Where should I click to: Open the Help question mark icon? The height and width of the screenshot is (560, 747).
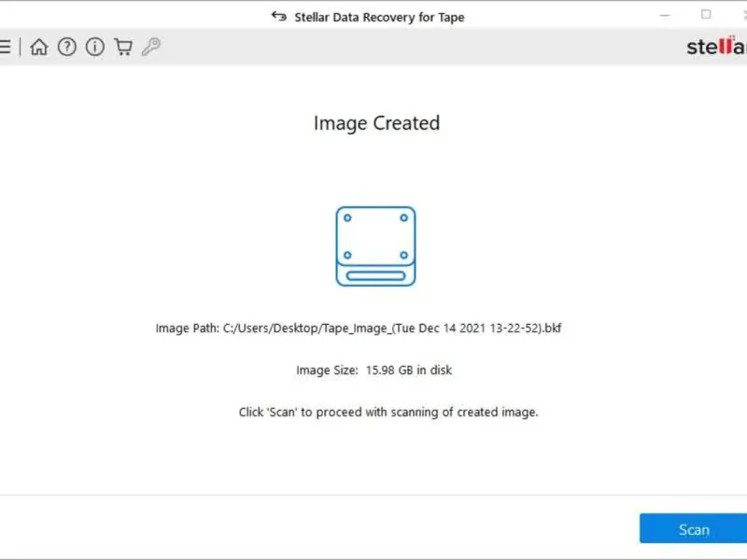point(66,48)
